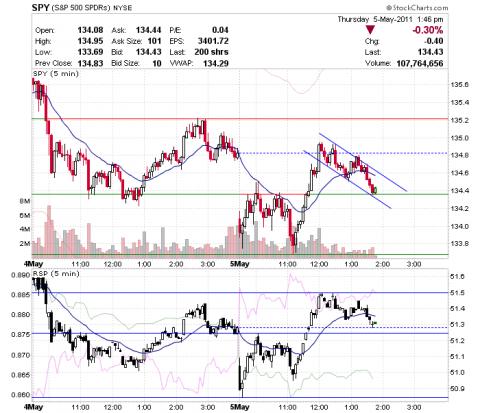Click the SPY ticker symbol title
This screenshot has width=480, height=413.
click(x=40, y=7)
